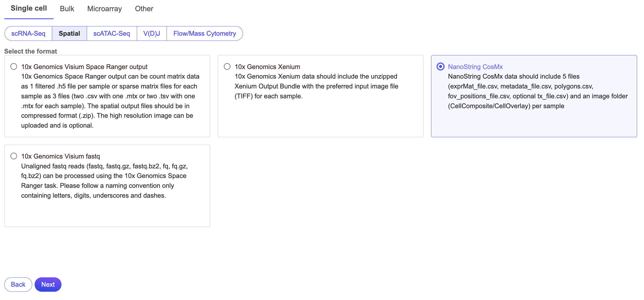The image size is (644, 300).
Task: Select the Spatial data type
Action: (69, 34)
